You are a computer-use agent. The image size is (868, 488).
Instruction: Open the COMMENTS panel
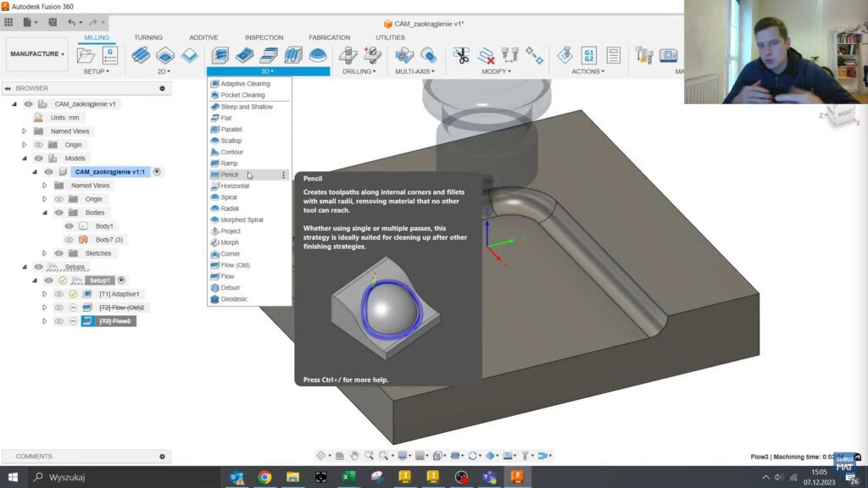(34, 456)
